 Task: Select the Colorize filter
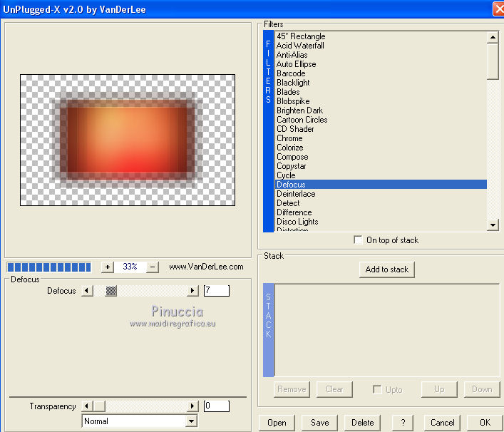coord(381,148)
